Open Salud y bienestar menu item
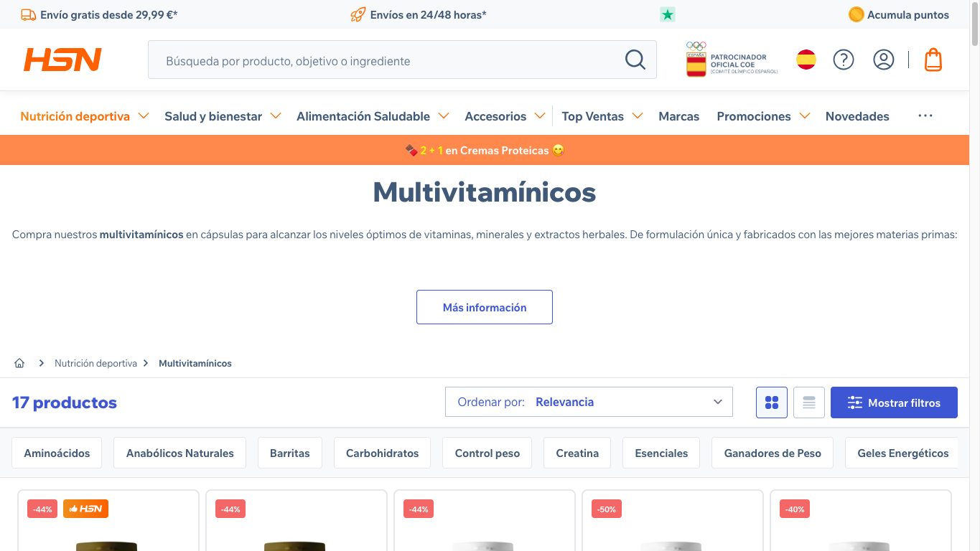 (x=213, y=116)
